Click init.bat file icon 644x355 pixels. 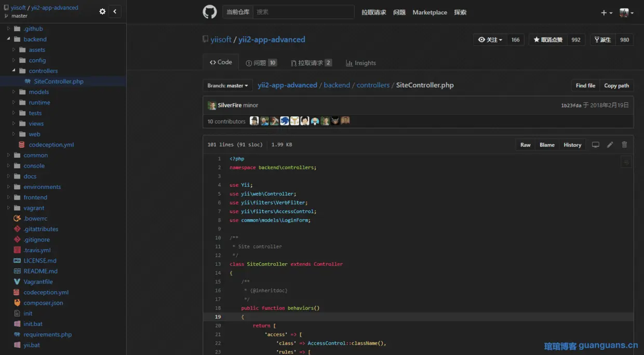(17, 324)
